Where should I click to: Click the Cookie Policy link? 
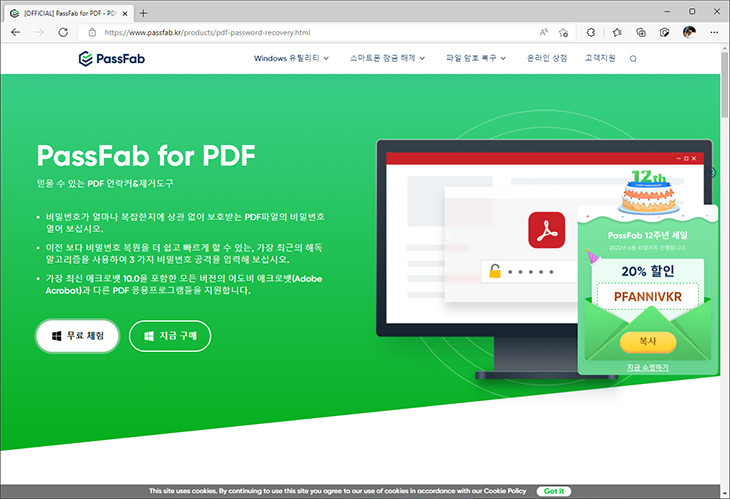[x=505, y=491]
